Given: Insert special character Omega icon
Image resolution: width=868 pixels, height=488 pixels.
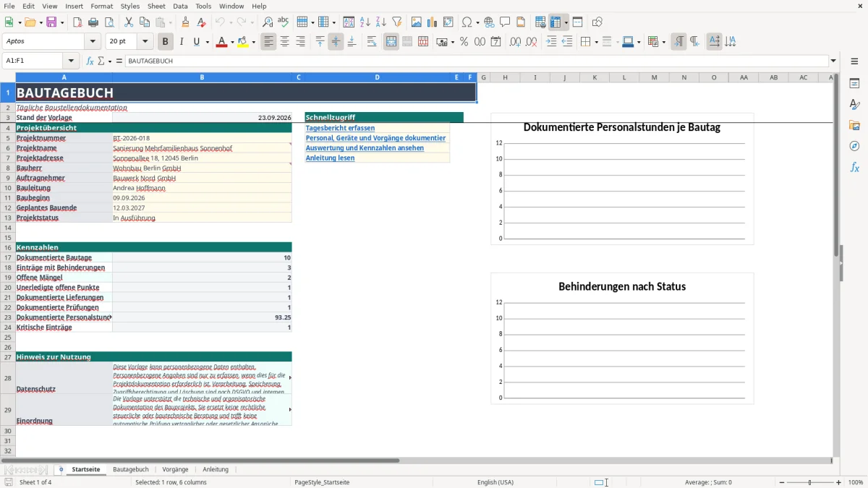Looking at the screenshot, I should (x=467, y=22).
